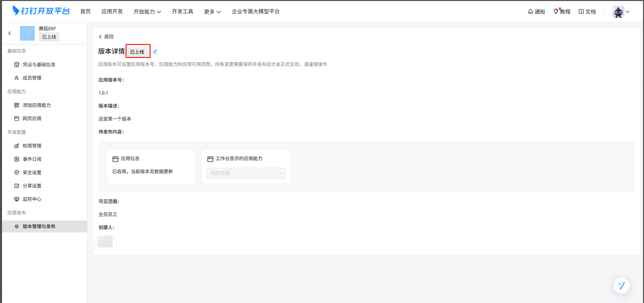644x303 pixels.
Task: Click the 文档 link in header
Action: pyautogui.click(x=590, y=11)
